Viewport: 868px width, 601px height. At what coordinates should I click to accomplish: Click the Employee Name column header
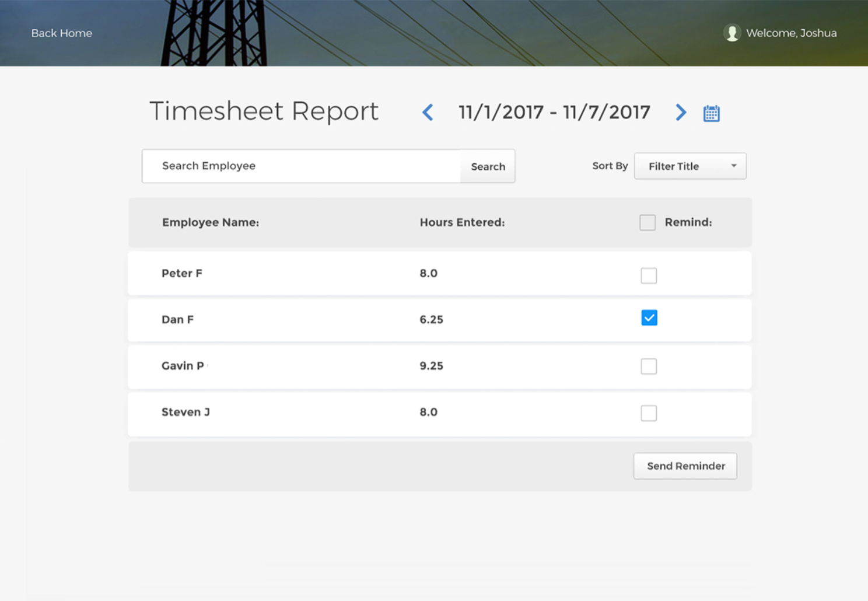click(211, 222)
